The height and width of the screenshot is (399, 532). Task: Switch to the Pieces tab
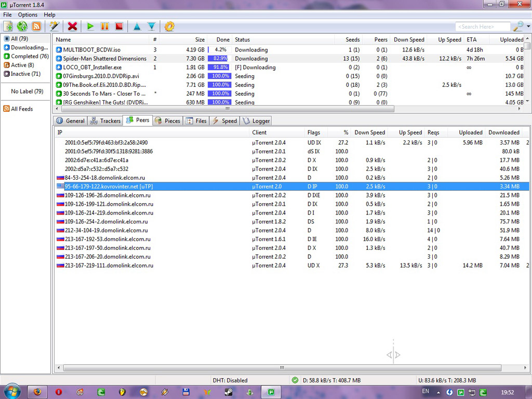[x=168, y=121]
